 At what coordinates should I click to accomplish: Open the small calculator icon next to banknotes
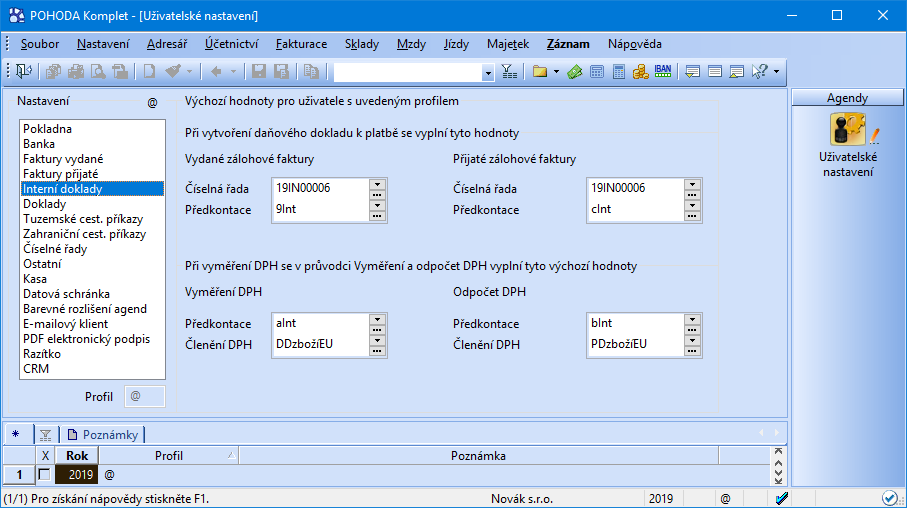click(x=596, y=72)
